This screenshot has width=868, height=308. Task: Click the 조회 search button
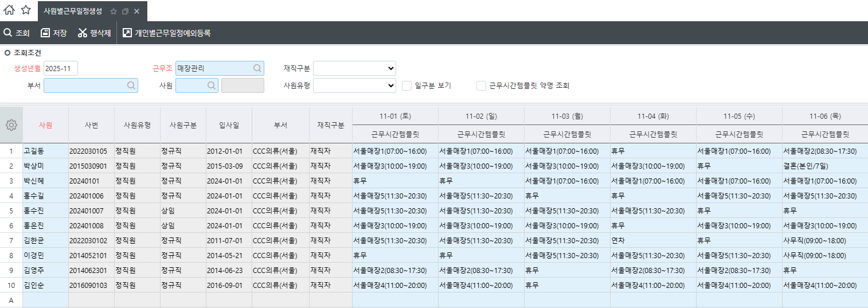pyautogui.click(x=17, y=33)
